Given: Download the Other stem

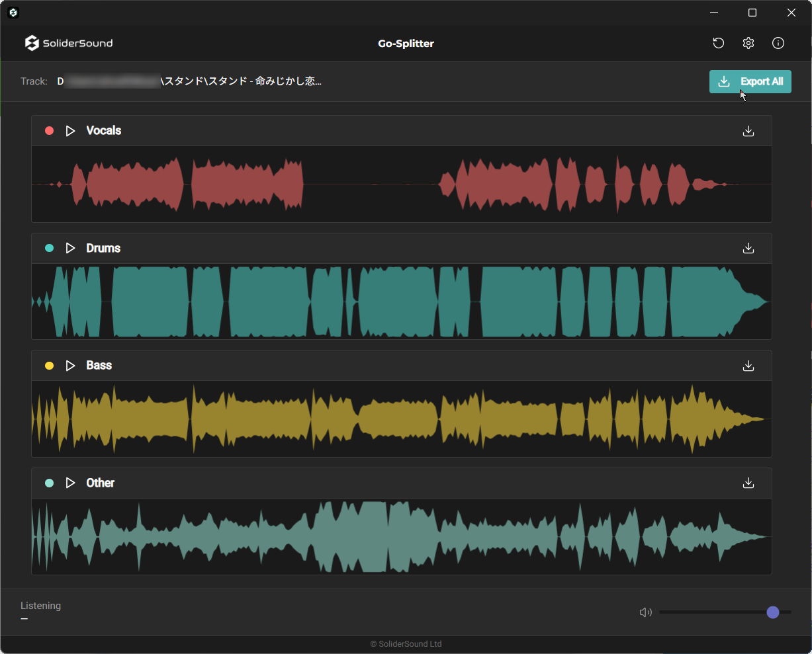Looking at the screenshot, I should (748, 483).
